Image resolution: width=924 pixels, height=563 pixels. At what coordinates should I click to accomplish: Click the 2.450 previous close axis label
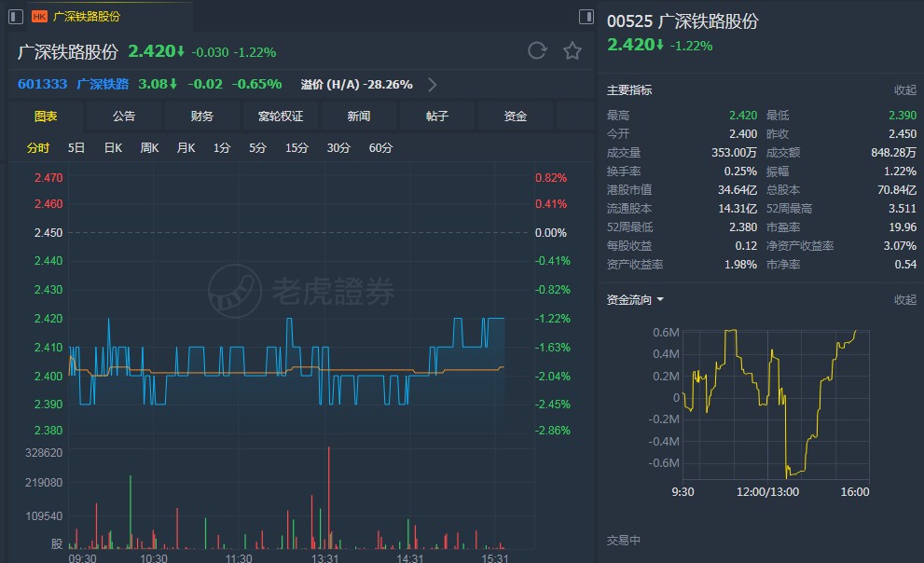(x=48, y=233)
